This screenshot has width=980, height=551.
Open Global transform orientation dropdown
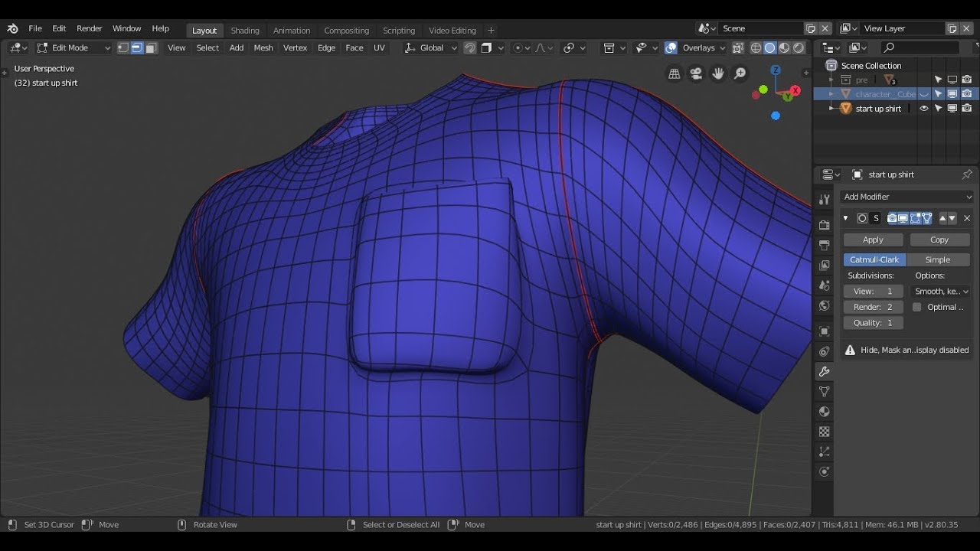point(431,47)
